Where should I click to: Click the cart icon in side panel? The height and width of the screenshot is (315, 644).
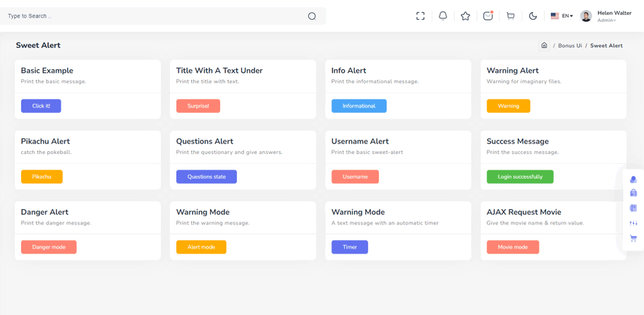click(633, 238)
